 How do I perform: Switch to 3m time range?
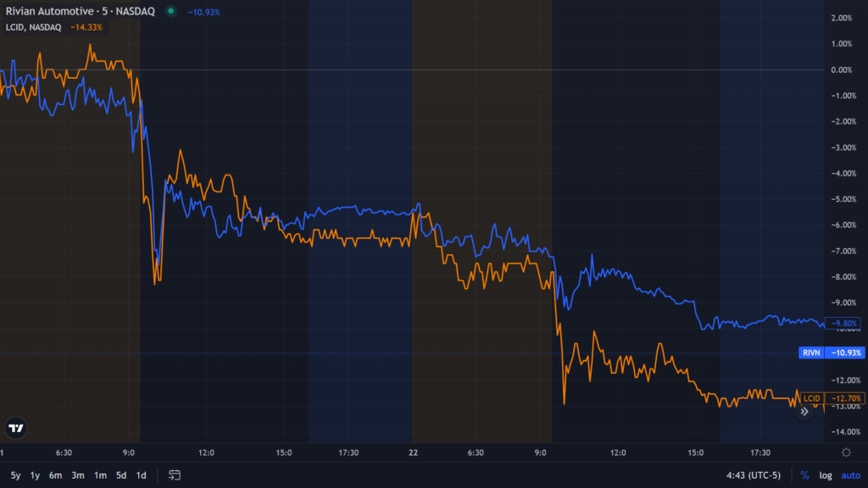(x=77, y=475)
